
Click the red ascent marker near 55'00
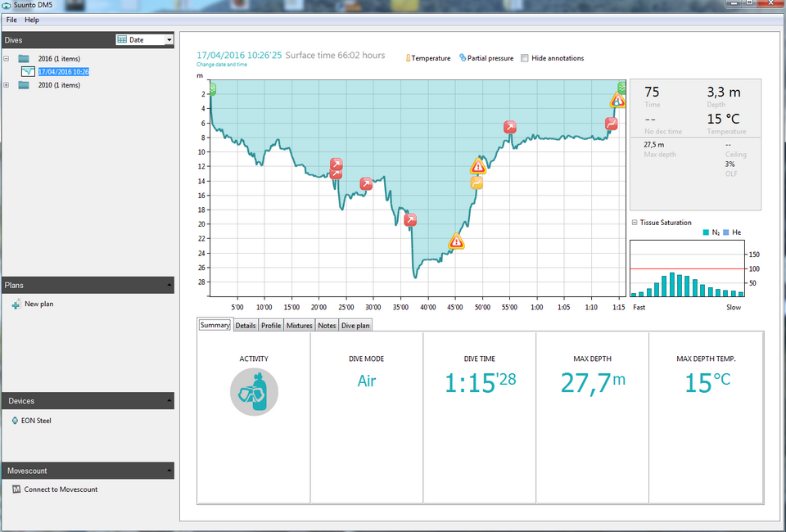(510, 127)
